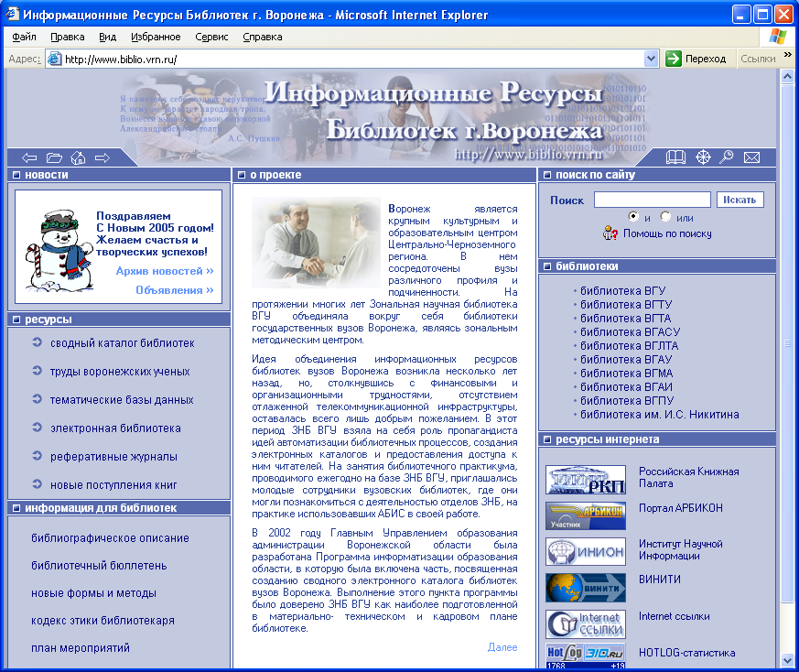The width and height of the screenshot is (799, 672).
Task: Click the ИНИОН logo banner
Action: [x=586, y=552]
